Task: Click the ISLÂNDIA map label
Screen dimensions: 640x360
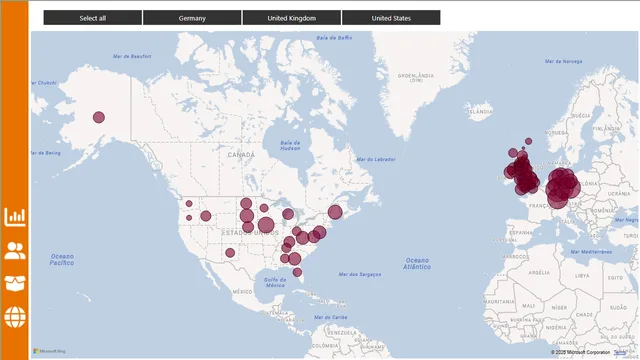Action: coord(480,111)
